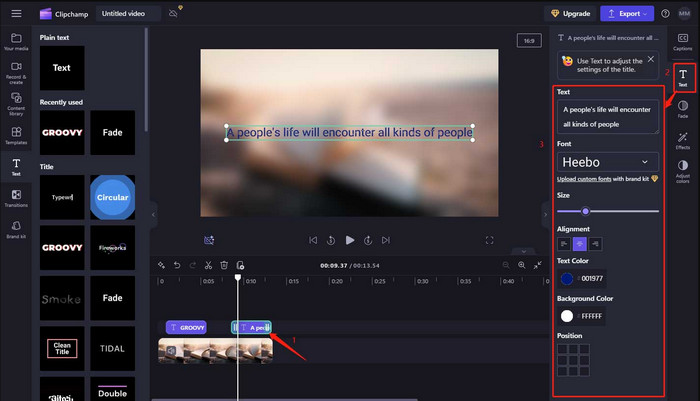Align text to the right
Screen dimensions: 700x401
[x=595, y=244]
